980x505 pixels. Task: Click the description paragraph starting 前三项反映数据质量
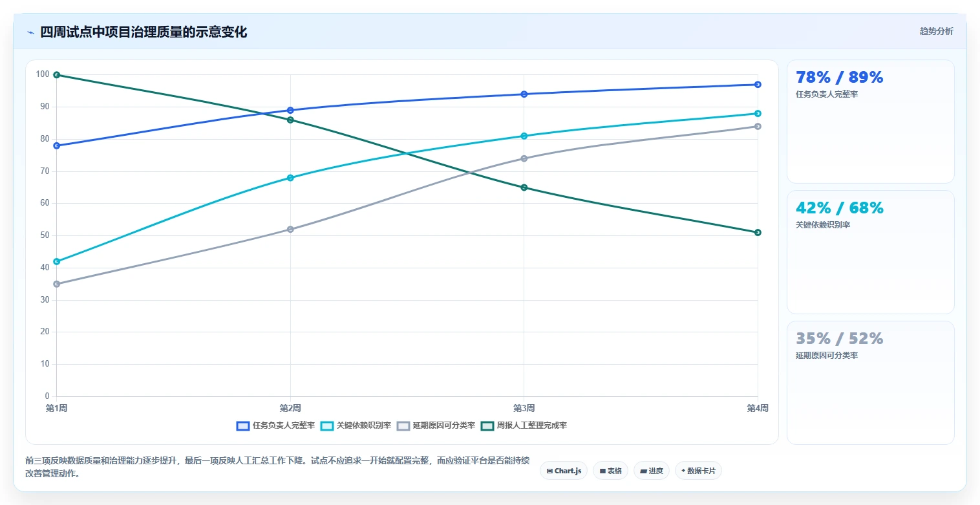[x=278, y=467]
